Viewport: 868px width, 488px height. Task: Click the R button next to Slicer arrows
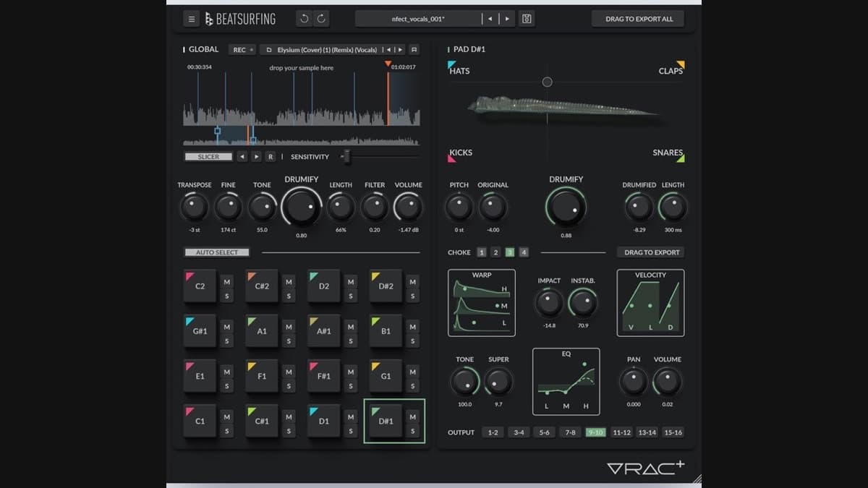click(271, 157)
